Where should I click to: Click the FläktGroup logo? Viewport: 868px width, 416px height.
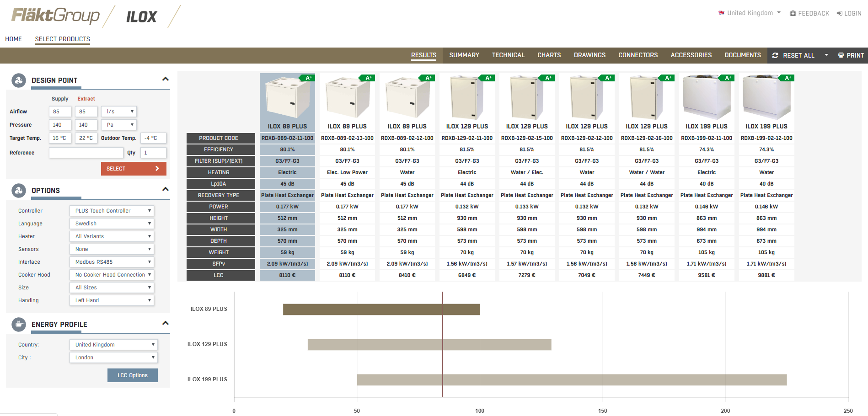[x=55, y=16]
